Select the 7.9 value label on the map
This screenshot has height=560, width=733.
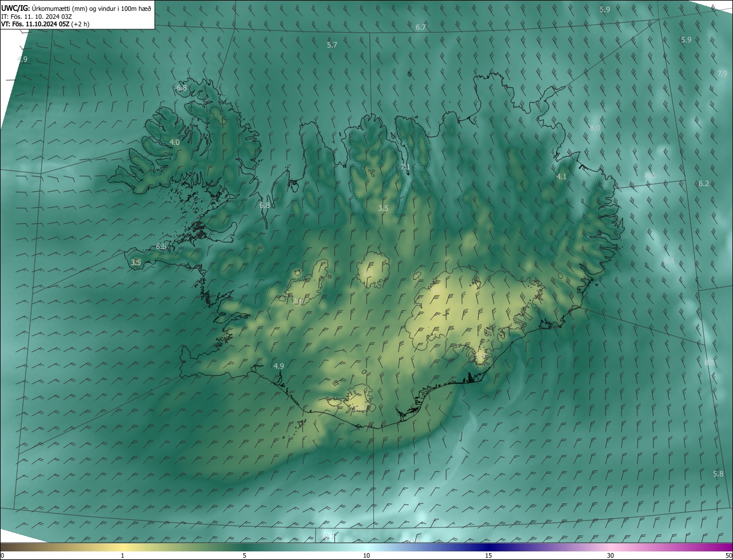click(x=722, y=73)
